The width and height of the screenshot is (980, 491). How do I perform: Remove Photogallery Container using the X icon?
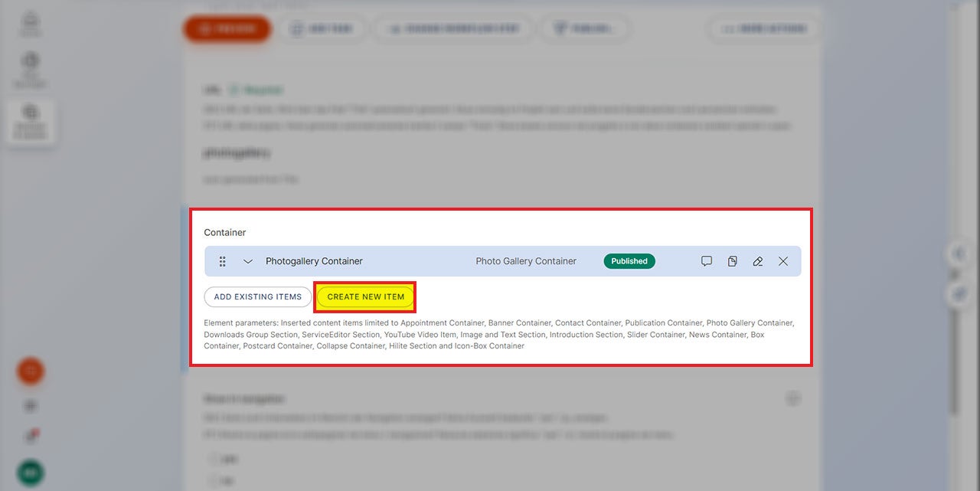point(783,261)
